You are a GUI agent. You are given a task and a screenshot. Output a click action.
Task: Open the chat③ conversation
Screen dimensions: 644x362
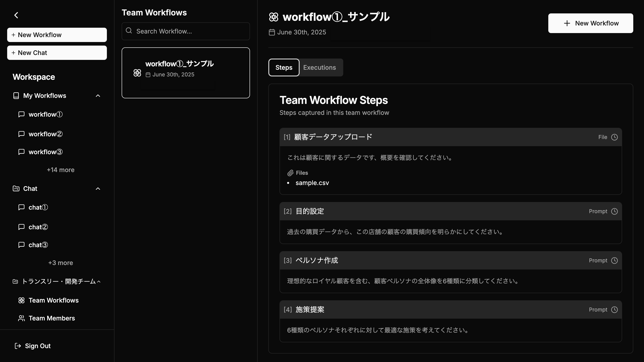coord(38,245)
